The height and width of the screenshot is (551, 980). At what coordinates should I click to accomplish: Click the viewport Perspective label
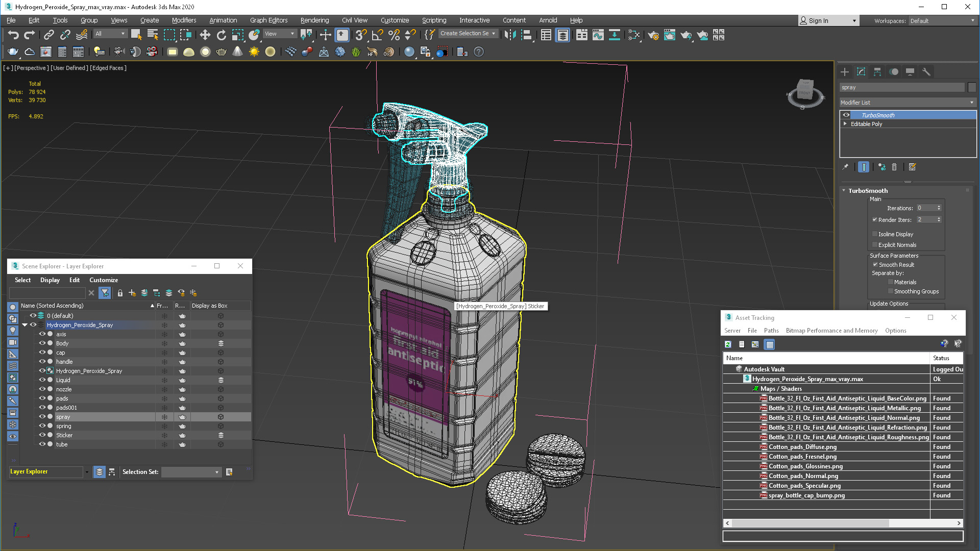point(32,68)
